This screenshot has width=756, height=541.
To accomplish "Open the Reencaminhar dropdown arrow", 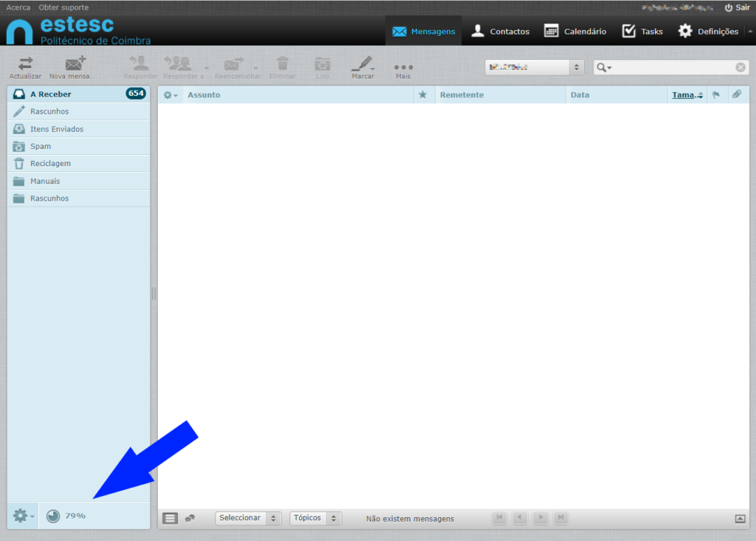I will (255, 68).
